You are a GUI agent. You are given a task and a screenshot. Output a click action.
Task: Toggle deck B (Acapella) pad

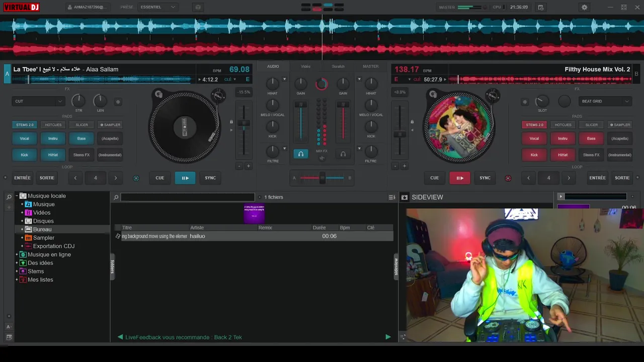(x=620, y=138)
